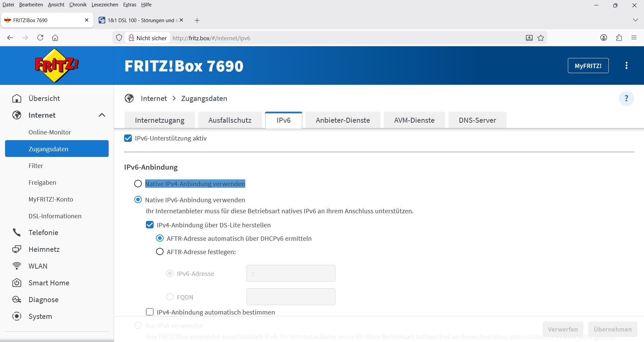
Task: Enable IPv4-Anbindung automatisch bestimmen
Action: [150, 312]
